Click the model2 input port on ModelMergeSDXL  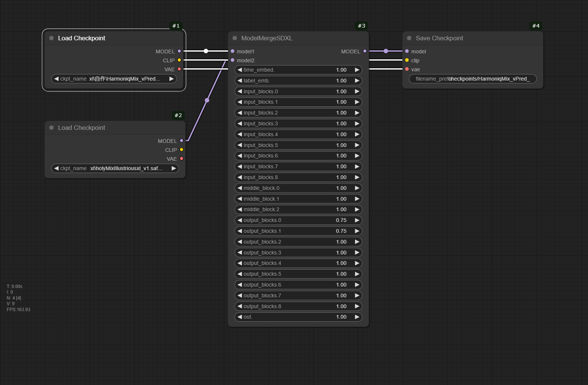pos(233,60)
